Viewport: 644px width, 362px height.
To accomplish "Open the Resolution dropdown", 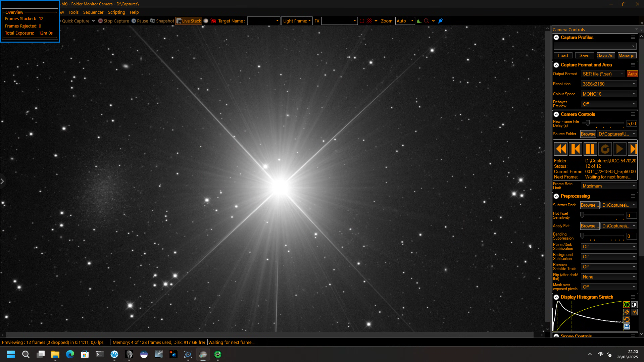I will pyautogui.click(x=609, y=84).
